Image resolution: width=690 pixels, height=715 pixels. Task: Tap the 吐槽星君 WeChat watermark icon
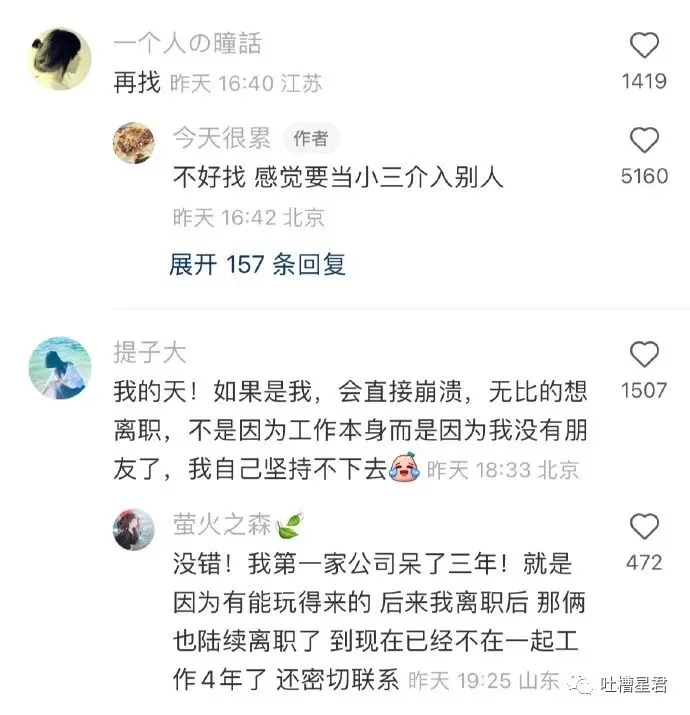tap(580, 684)
